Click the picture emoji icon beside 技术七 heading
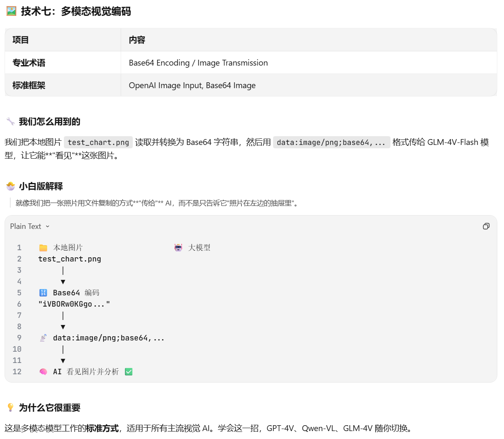 (x=11, y=11)
